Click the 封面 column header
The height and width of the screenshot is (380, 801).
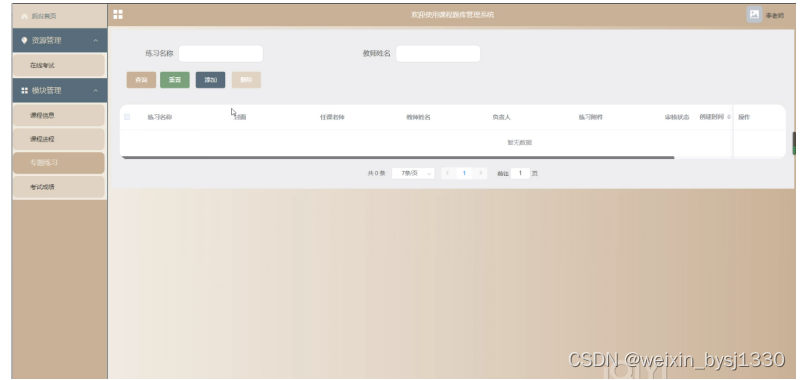point(240,117)
